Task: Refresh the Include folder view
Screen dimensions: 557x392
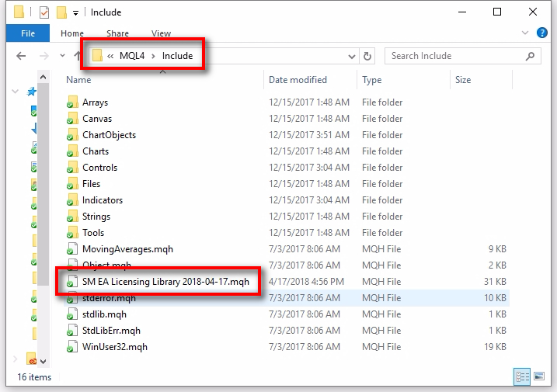Action: point(367,56)
